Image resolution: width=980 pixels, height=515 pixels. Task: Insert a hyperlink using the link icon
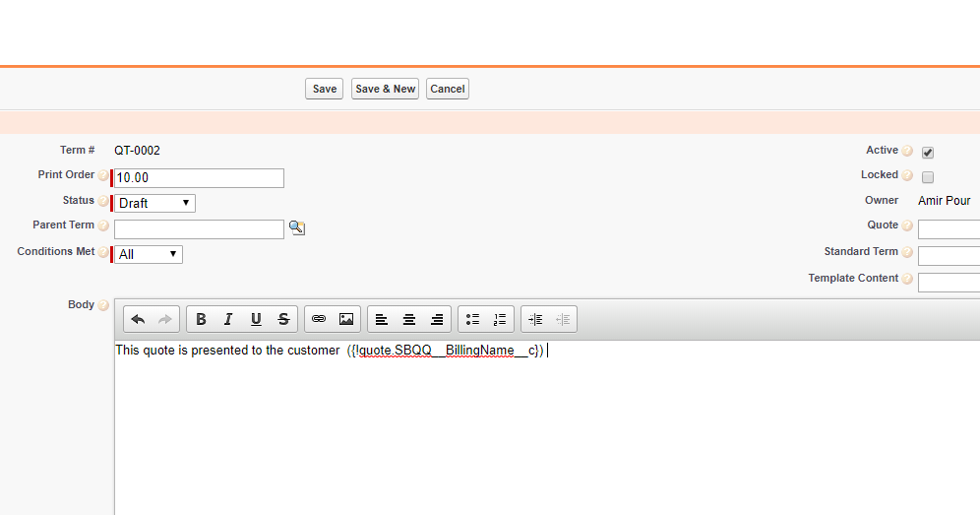pyautogui.click(x=319, y=319)
